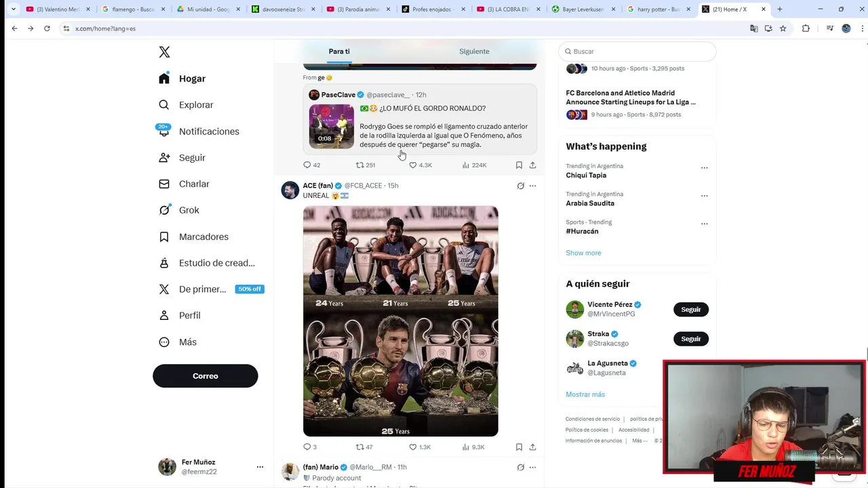This screenshot has width=868, height=488.
Task: Share the post with 224K views
Action: point(532,165)
